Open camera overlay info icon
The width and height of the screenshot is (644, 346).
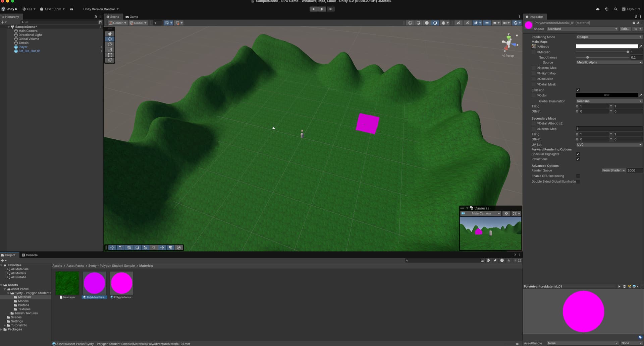(506, 213)
